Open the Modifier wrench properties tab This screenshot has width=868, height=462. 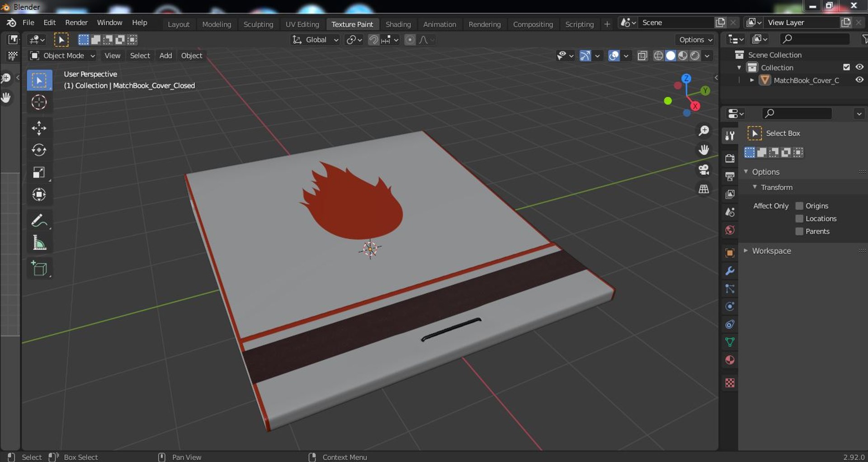[730, 271]
